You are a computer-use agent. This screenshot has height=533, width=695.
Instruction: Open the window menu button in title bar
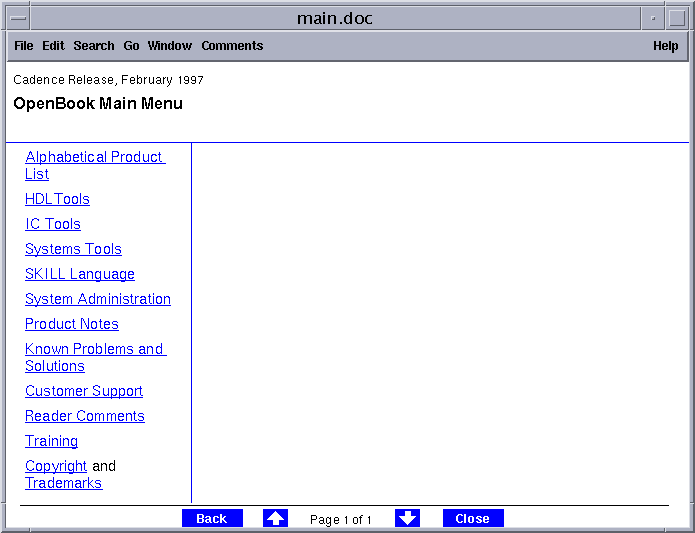18,18
